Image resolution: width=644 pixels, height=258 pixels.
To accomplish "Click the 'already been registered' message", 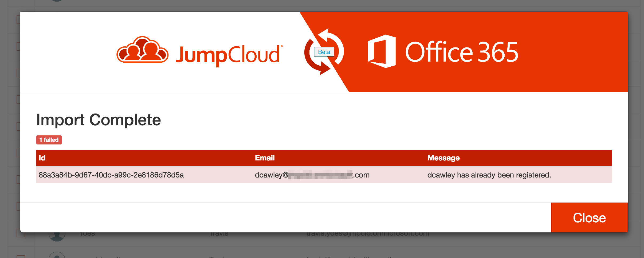I will point(489,175).
